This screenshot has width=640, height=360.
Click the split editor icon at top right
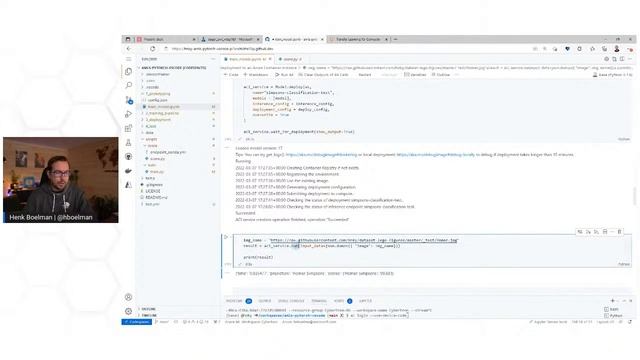(622, 59)
